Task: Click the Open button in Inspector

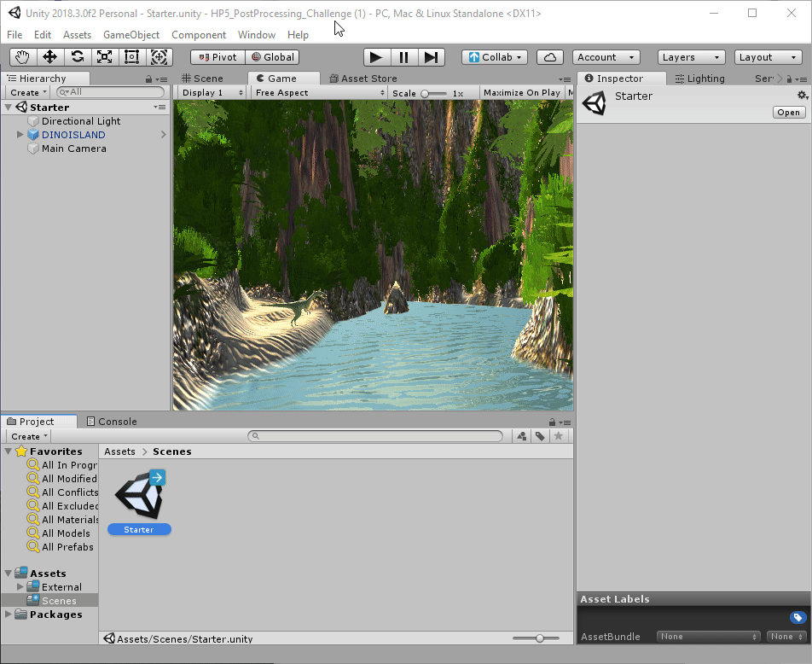Action: [x=788, y=113]
